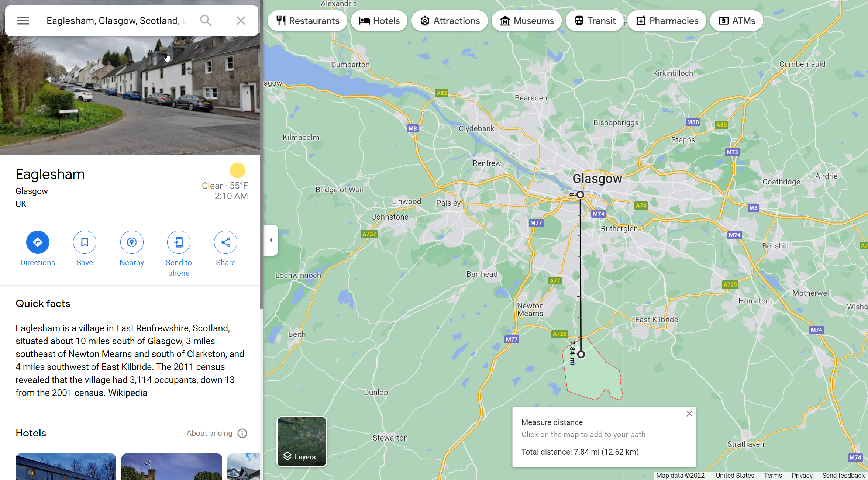The image size is (868, 480).
Task: Click Send feedback link
Action: pyautogui.click(x=843, y=476)
